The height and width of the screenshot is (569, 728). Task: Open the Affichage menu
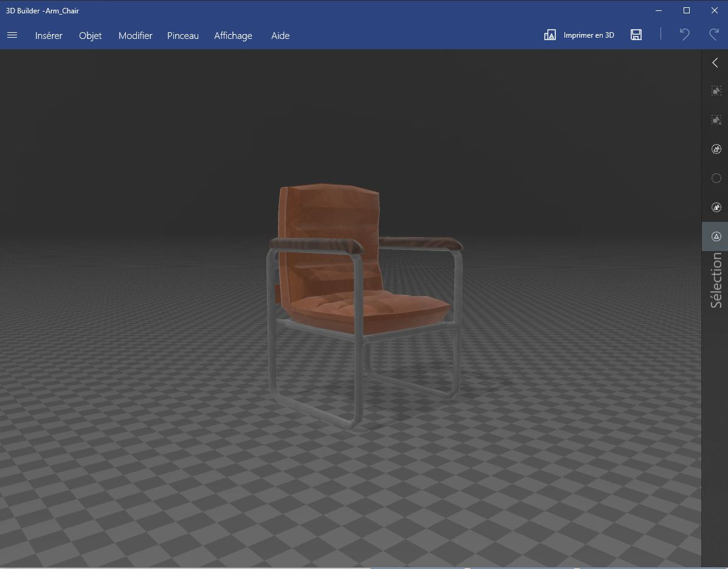(233, 36)
